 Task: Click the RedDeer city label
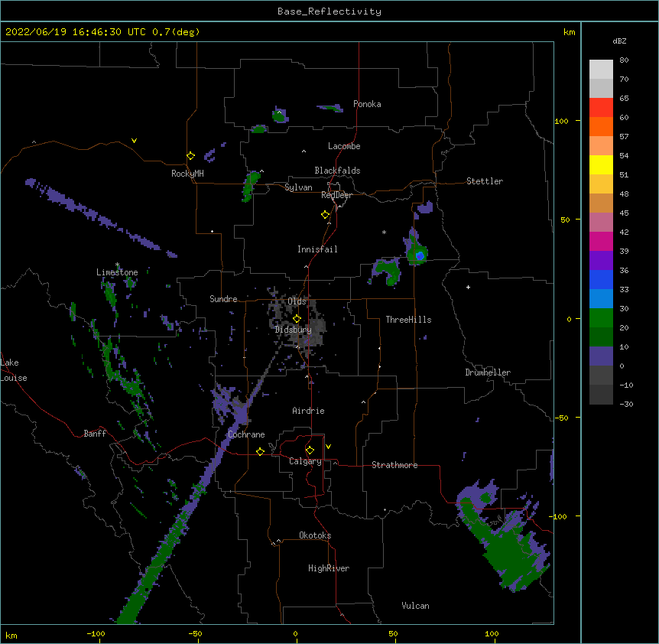pyautogui.click(x=336, y=195)
